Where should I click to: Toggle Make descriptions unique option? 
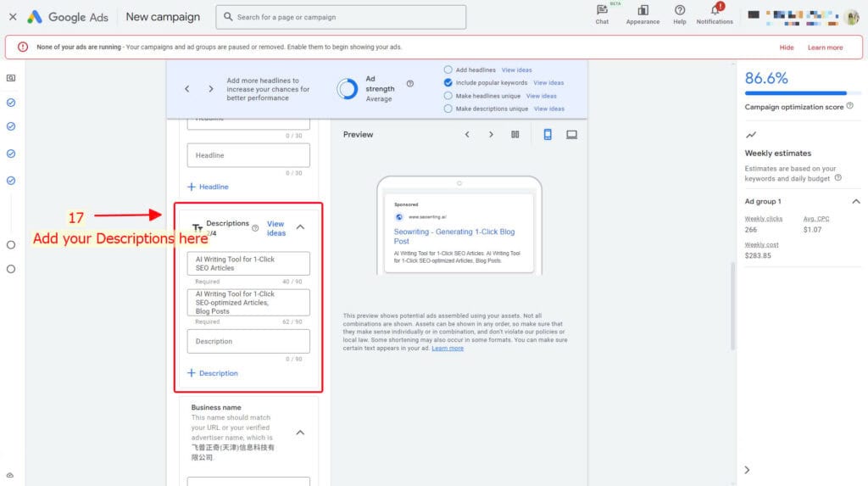tap(448, 109)
